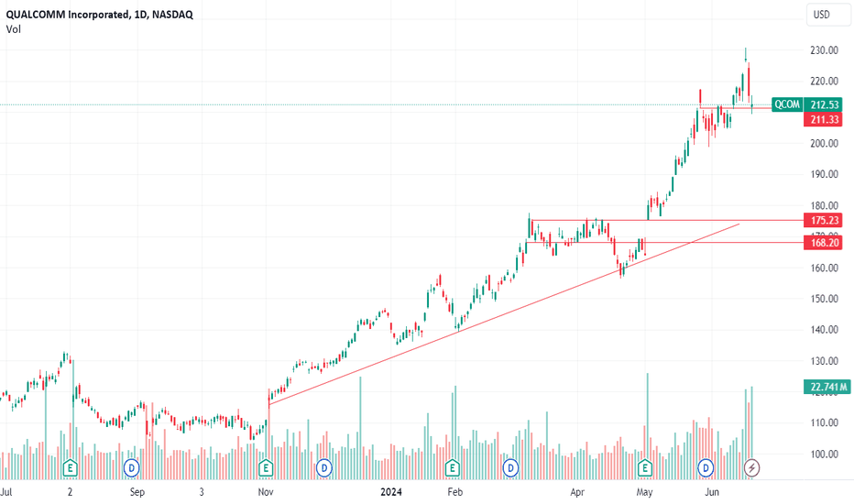Click the dividend D marker near the Sep label
The width and height of the screenshot is (854, 504).
coord(131,467)
